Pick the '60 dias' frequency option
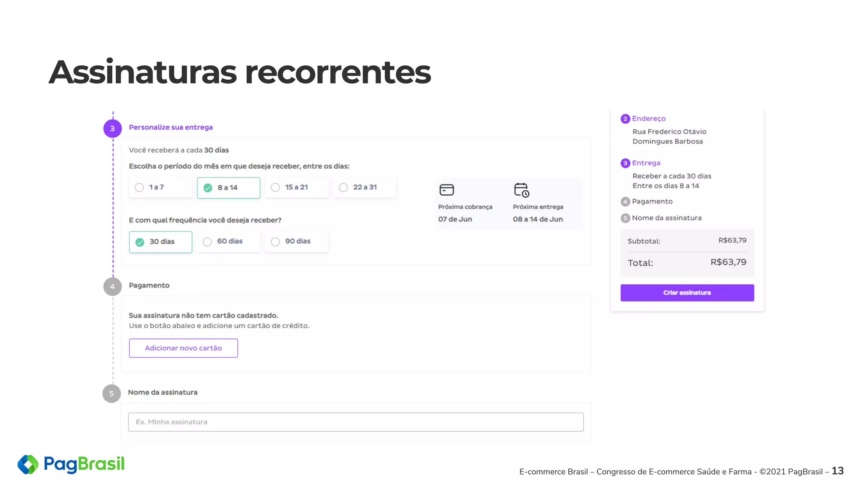This screenshot has height=488, width=868. click(228, 241)
